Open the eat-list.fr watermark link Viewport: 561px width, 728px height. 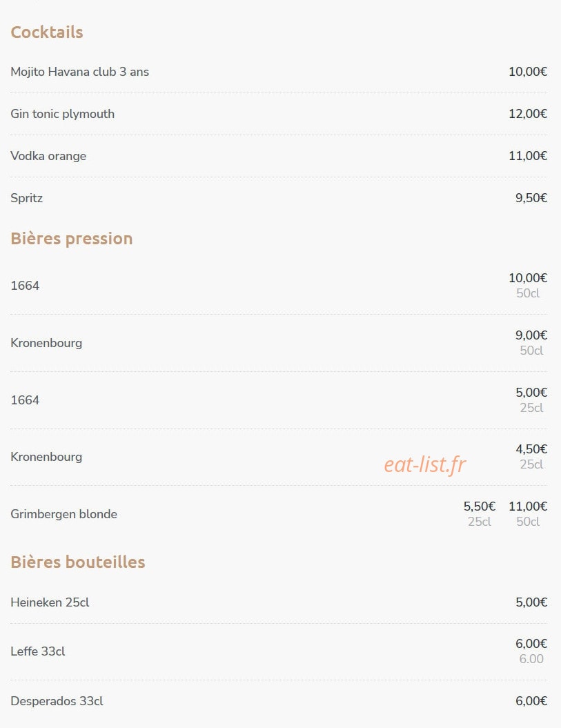(425, 464)
